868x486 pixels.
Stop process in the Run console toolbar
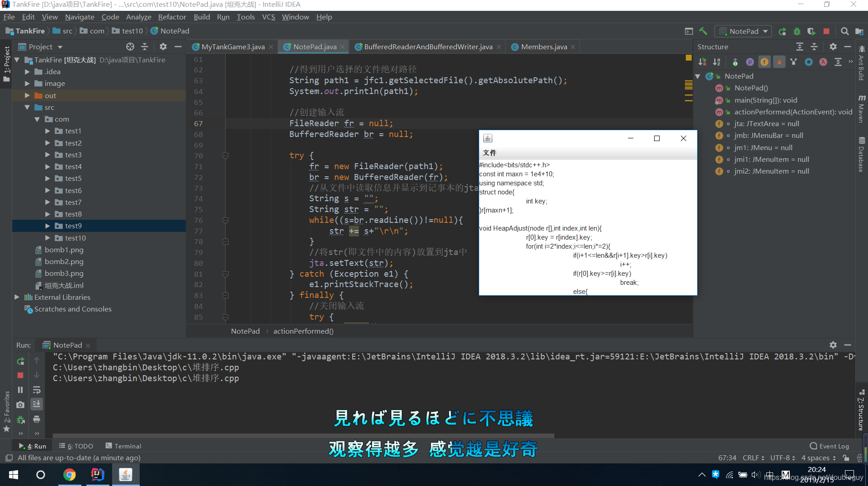(20, 375)
